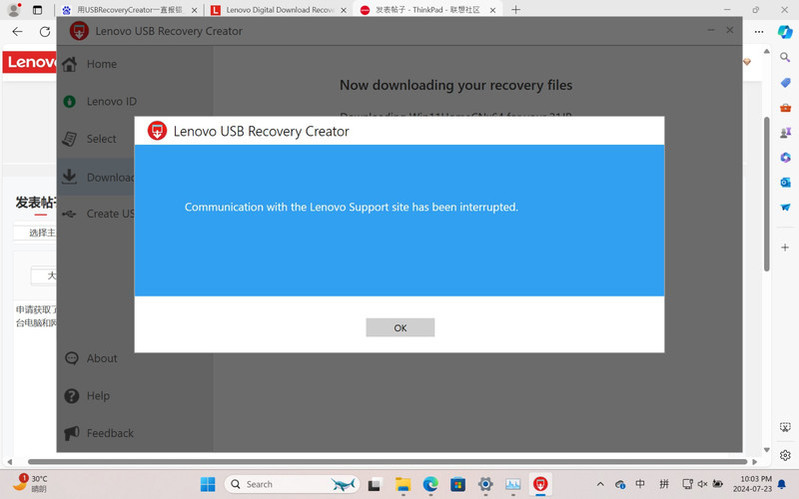Minimize the Recovery Creator window

[x=711, y=31]
